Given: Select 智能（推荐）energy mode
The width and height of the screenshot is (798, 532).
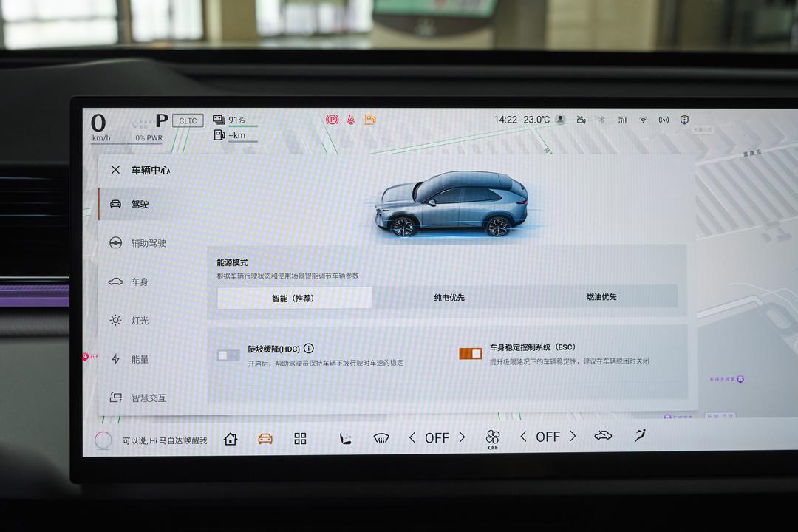Looking at the screenshot, I should (295, 298).
